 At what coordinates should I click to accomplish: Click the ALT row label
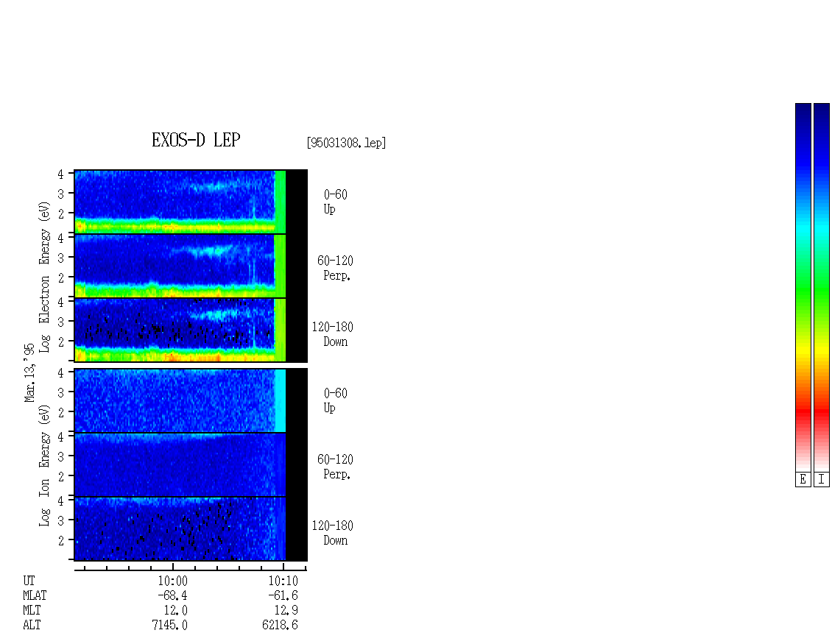tap(32, 625)
